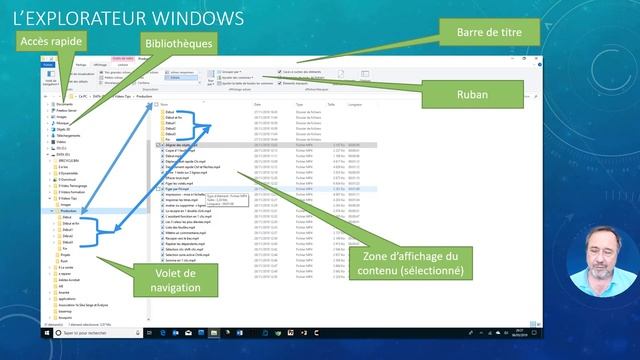Expand Début et fin node in tree
This screenshot has height=360, width=640.
(x=54, y=224)
